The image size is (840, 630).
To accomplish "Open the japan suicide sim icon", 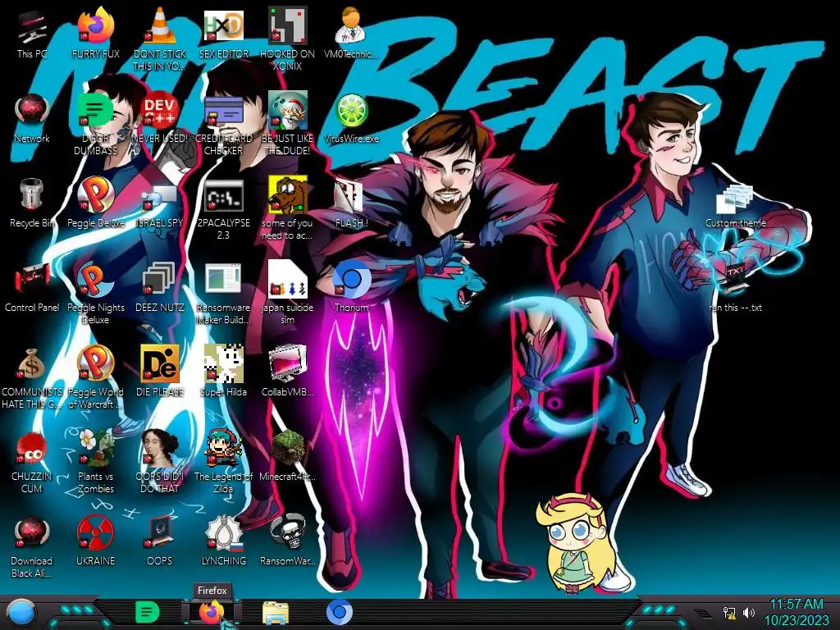I will click(287, 279).
